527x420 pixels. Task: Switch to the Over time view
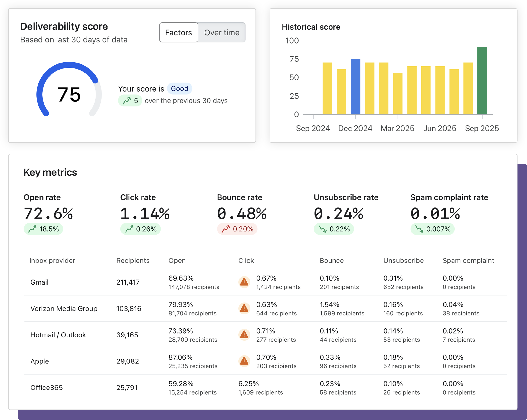pos(222,32)
